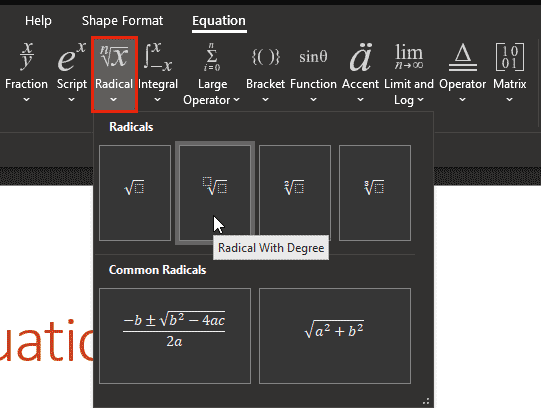The image size is (541, 408).
Task: Expand the Matrix dropdown chevron
Action: click(510, 100)
